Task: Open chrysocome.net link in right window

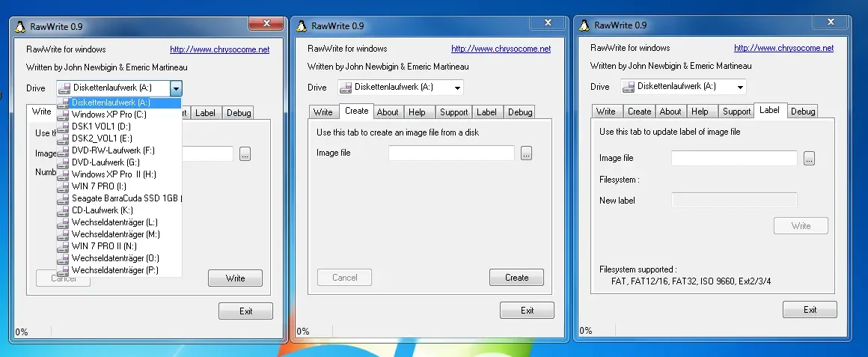Action: 784,48
